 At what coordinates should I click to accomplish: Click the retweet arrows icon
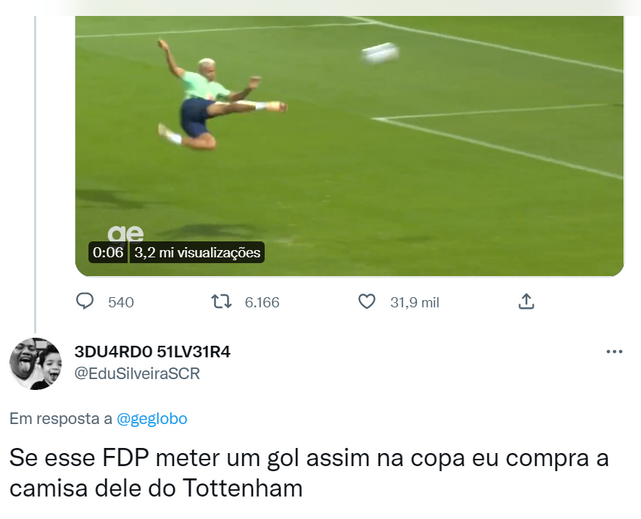[221, 302]
